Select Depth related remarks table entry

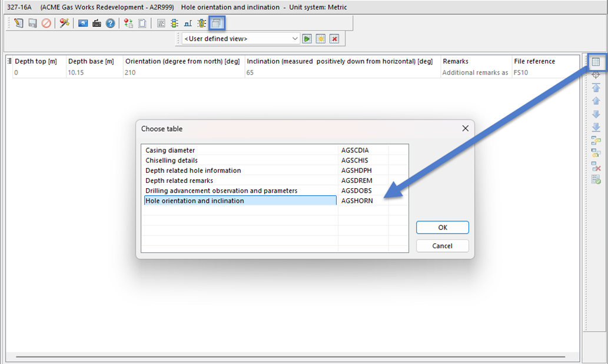[179, 181]
